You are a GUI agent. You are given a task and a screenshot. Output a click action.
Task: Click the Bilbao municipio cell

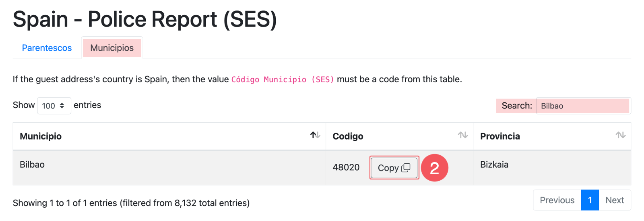click(32, 165)
